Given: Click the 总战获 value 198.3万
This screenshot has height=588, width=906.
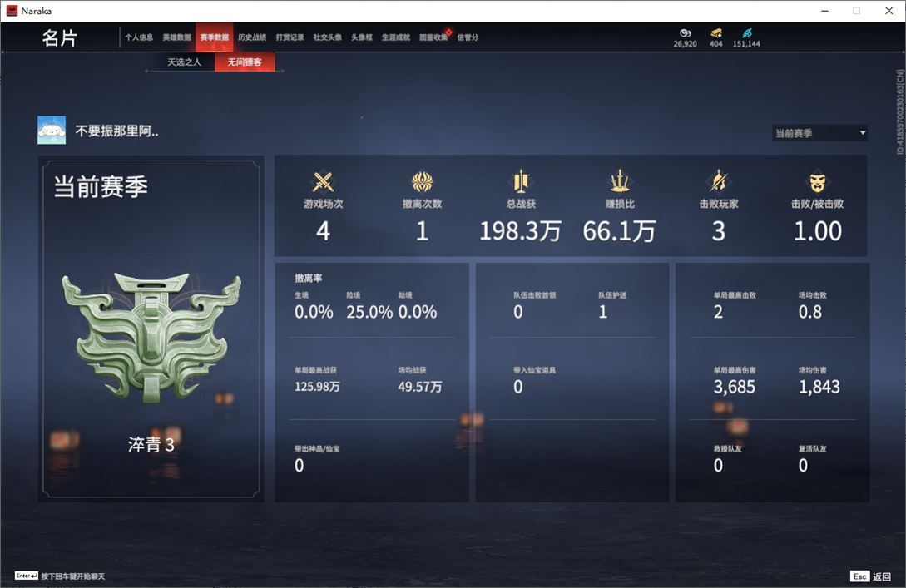Looking at the screenshot, I should [521, 231].
